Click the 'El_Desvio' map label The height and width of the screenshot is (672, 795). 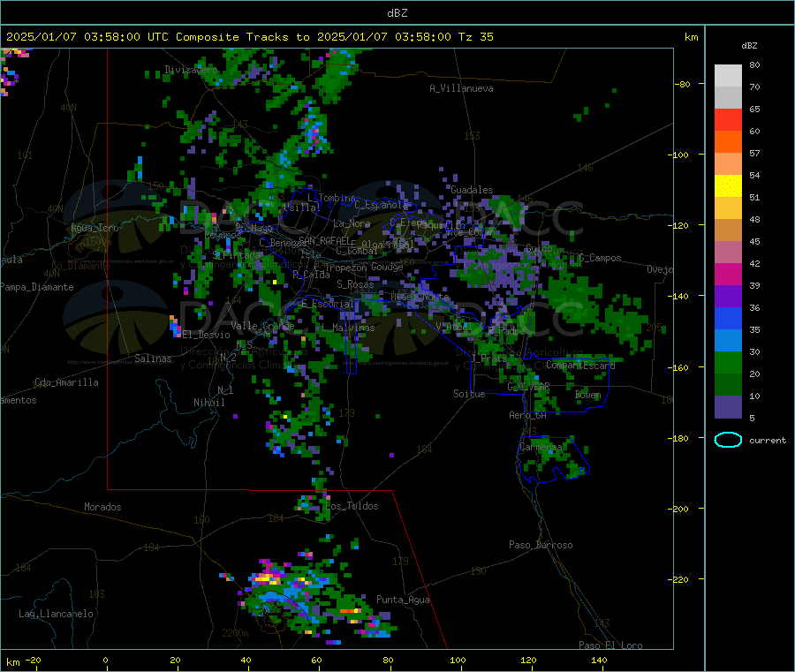pos(207,335)
